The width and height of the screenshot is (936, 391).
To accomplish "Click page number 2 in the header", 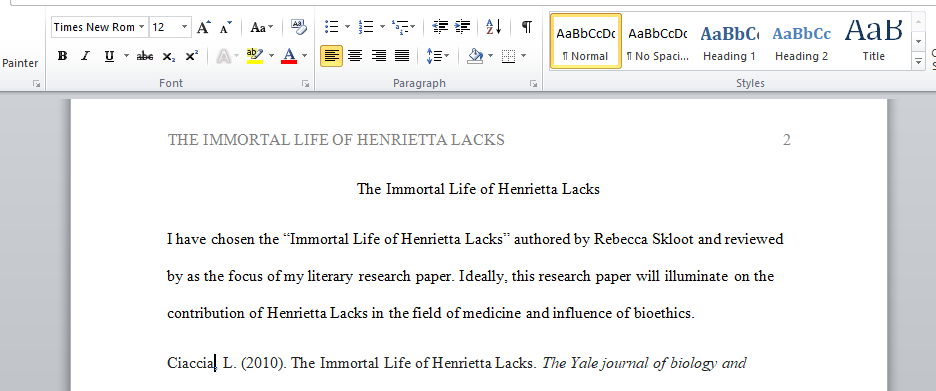I will (x=786, y=140).
